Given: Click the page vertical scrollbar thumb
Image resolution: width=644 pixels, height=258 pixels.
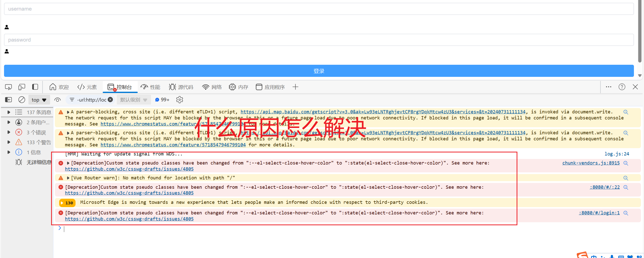Looking at the screenshot, I should (x=640, y=31).
